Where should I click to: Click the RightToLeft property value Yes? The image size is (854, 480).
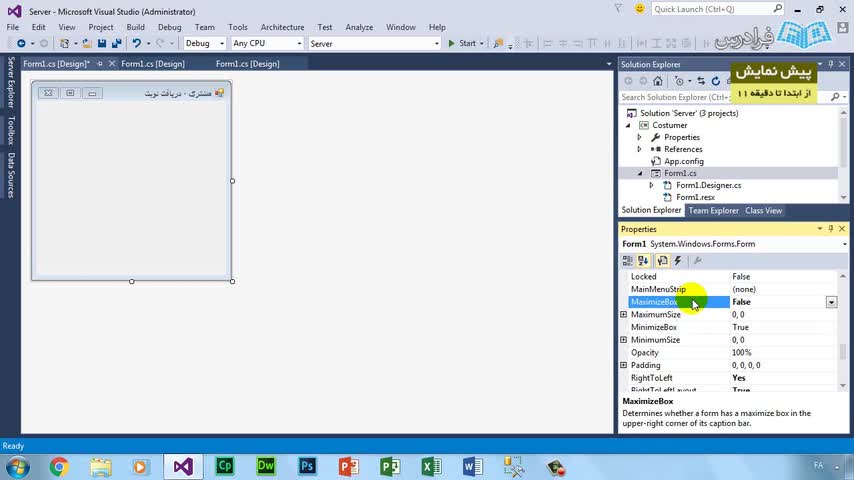coord(739,378)
